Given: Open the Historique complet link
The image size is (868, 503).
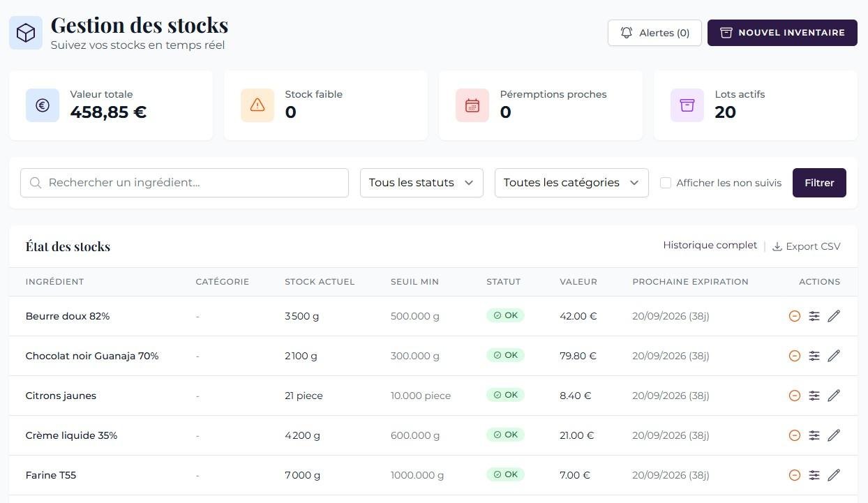Looking at the screenshot, I should coord(710,246).
